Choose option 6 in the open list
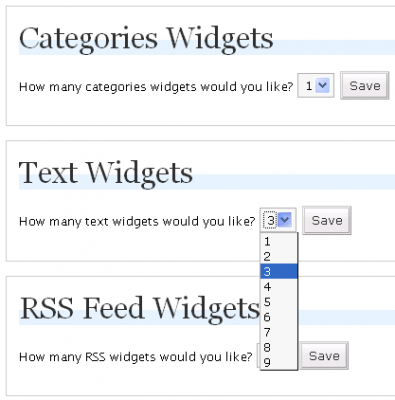 tap(279, 317)
